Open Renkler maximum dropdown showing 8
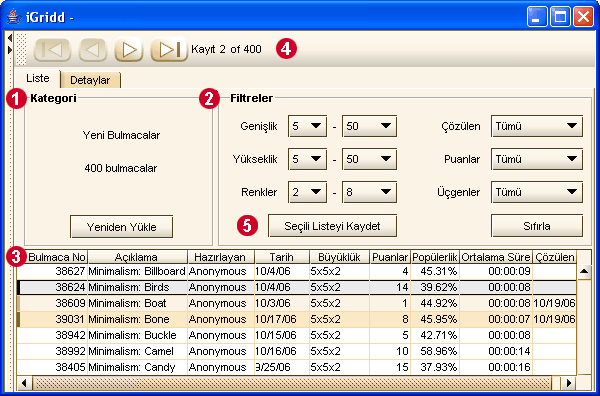 369,192
